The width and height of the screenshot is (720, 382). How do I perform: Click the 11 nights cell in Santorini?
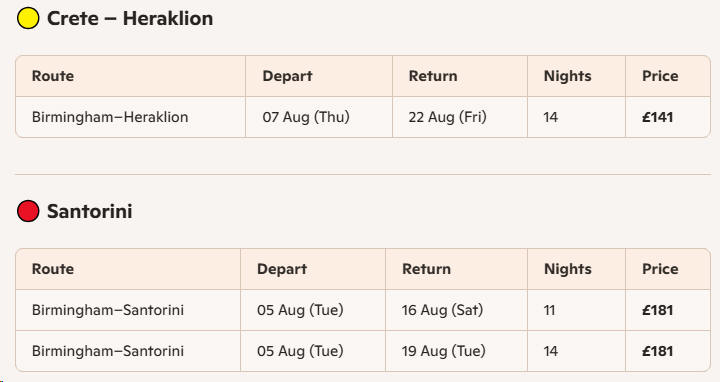(550, 310)
